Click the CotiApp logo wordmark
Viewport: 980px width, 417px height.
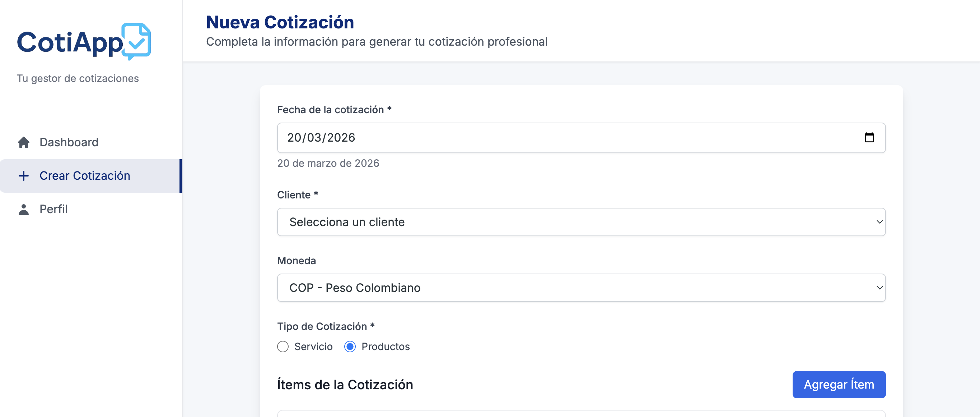[x=70, y=42]
